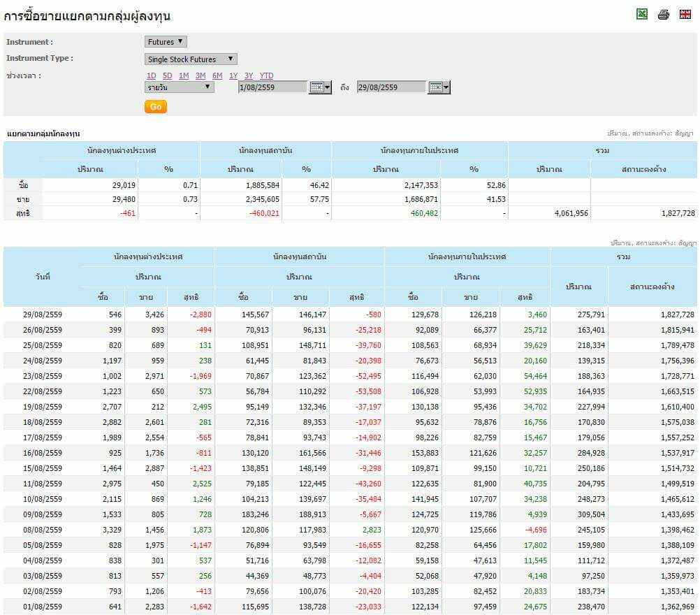Open the รายวัน frequency dropdown
This screenshot has width=700, height=615.
pos(180,87)
